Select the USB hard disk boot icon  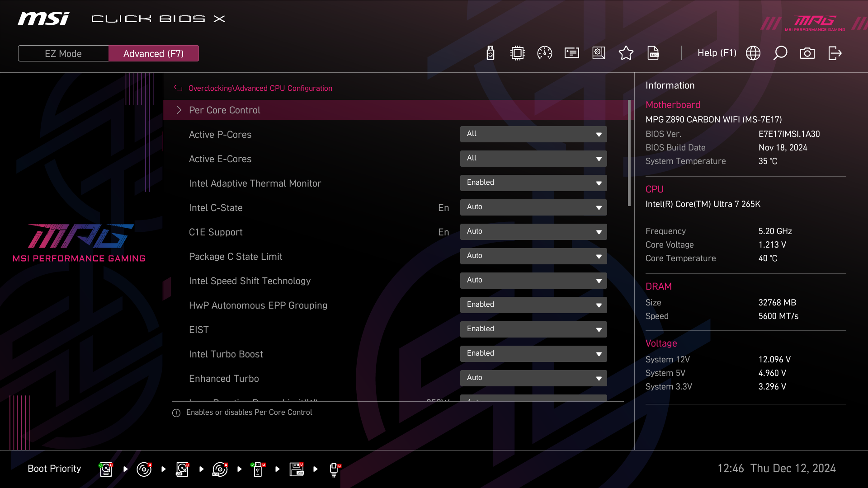[x=182, y=469]
